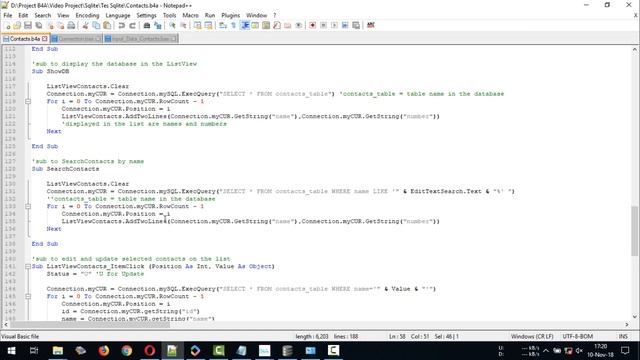This screenshot has width=640, height=360.
Task: Click Run macro multiple times icon
Action: pyautogui.click(x=345, y=25)
